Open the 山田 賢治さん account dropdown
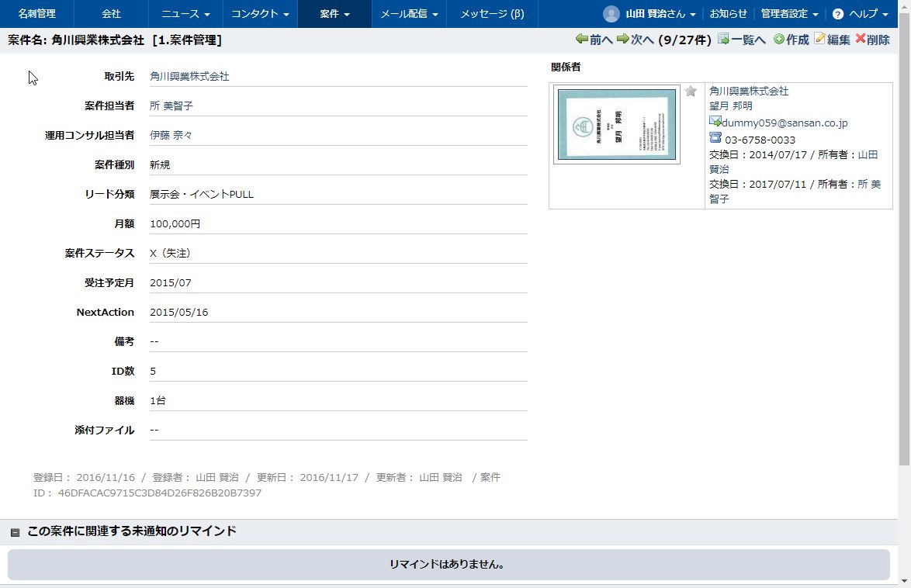The image size is (911, 588). pyautogui.click(x=660, y=14)
